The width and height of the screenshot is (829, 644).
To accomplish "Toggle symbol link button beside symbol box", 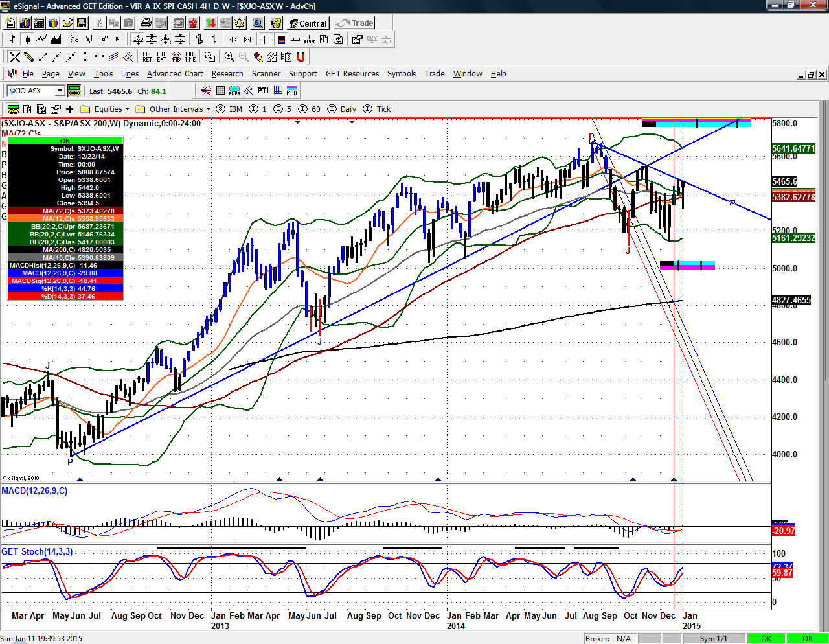I will click(74, 91).
